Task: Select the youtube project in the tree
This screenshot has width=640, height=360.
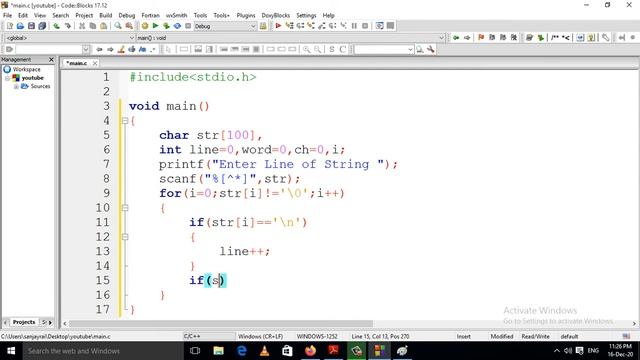Action: pyautogui.click(x=33, y=78)
